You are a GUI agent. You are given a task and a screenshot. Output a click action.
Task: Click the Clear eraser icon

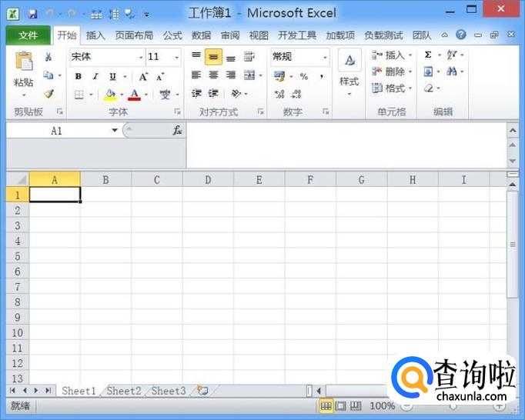429,88
